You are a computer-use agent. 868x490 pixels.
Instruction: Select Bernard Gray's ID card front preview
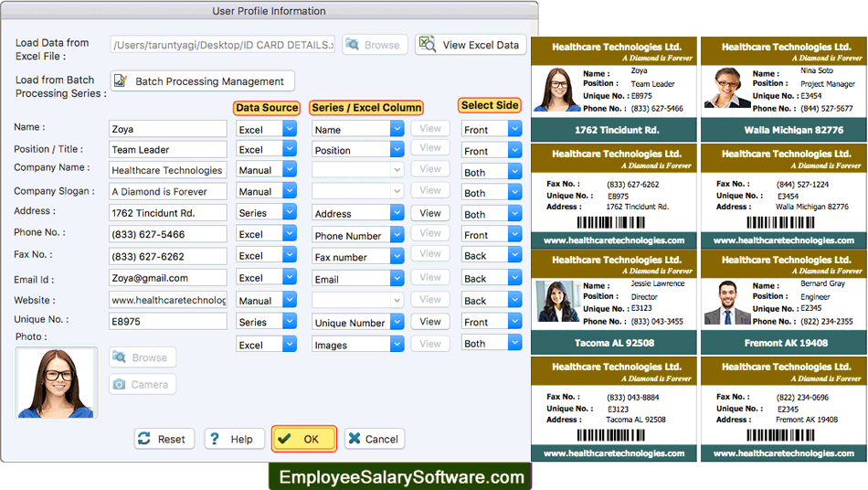[x=783, y=302]
